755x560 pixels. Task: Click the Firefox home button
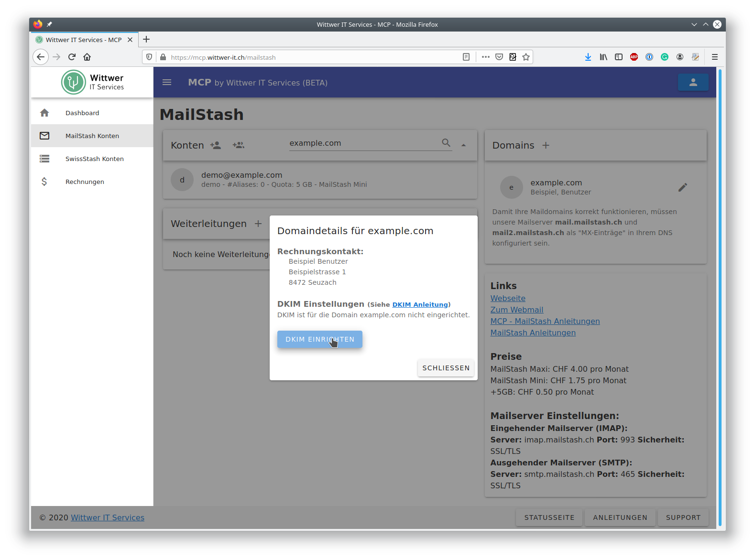(x=87, y=57)
